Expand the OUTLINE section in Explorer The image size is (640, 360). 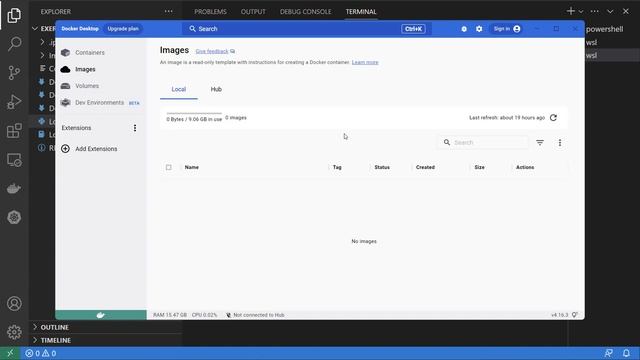coord(55,327)
